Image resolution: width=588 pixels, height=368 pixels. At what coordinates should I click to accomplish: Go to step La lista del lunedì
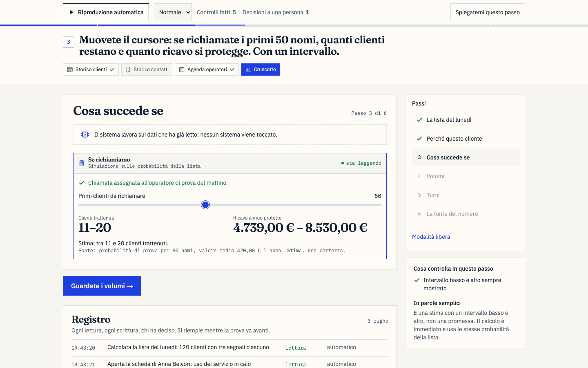click(466, 120)
